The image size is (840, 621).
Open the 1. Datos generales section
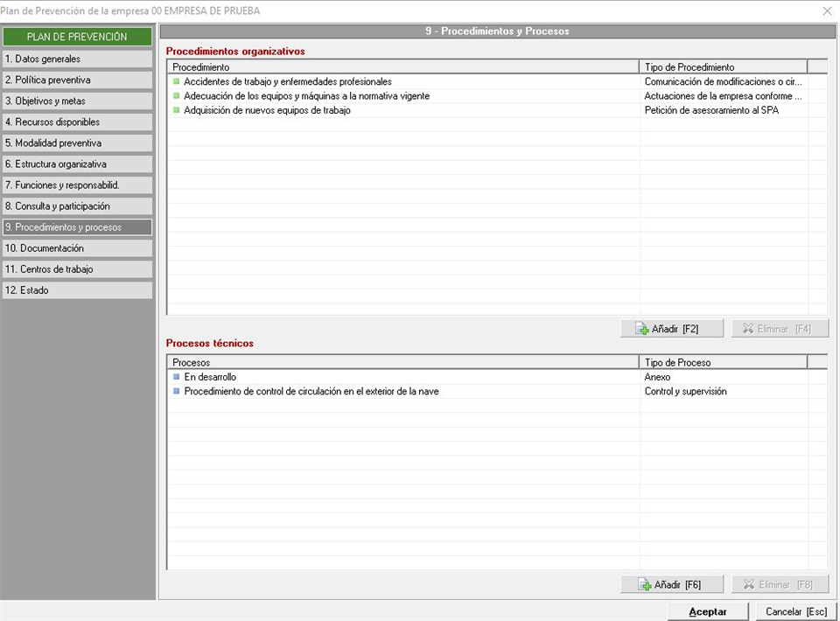tap(77, 59)
